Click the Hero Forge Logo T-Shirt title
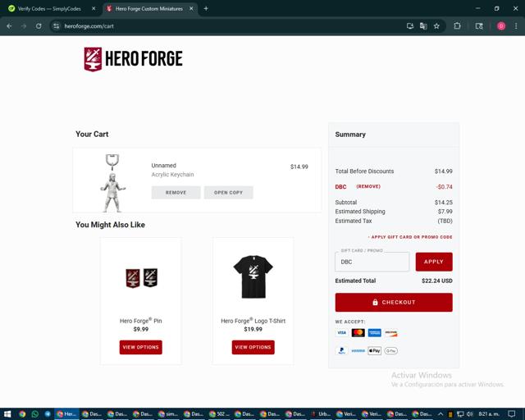Viewport: 525px width, 420px height. coord(253,321)
